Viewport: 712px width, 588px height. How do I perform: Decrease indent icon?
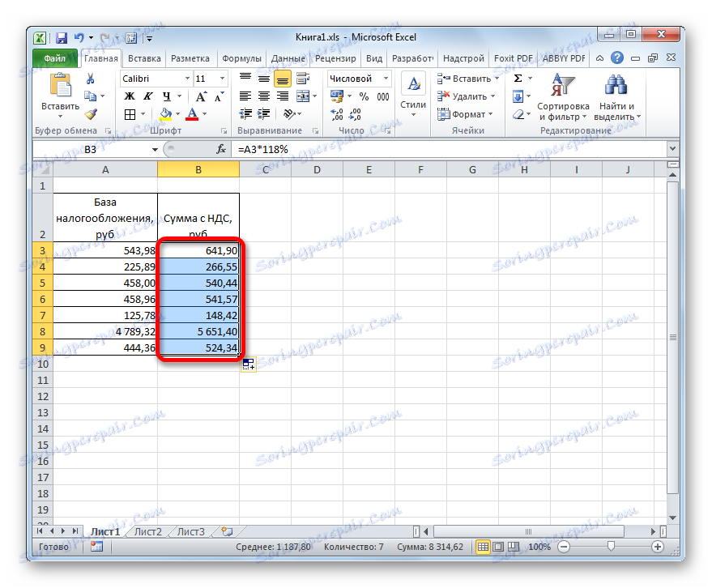[x=245, y=114]
